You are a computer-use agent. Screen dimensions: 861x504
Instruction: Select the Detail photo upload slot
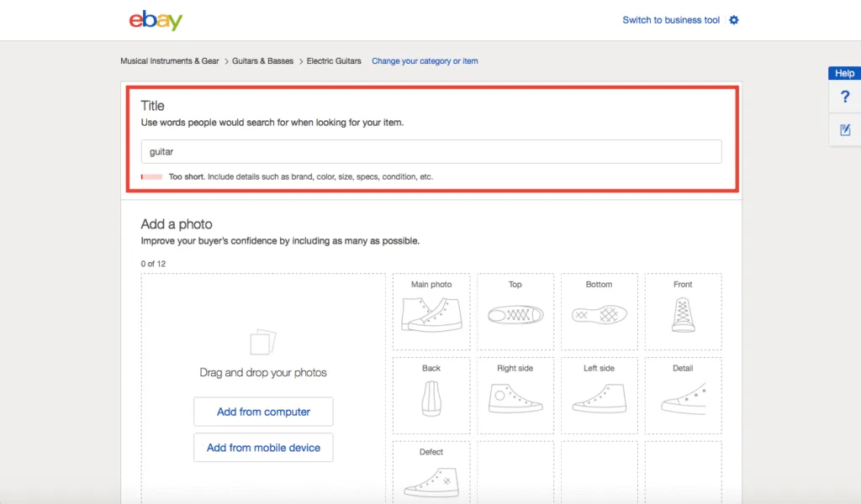pos(683,395)
